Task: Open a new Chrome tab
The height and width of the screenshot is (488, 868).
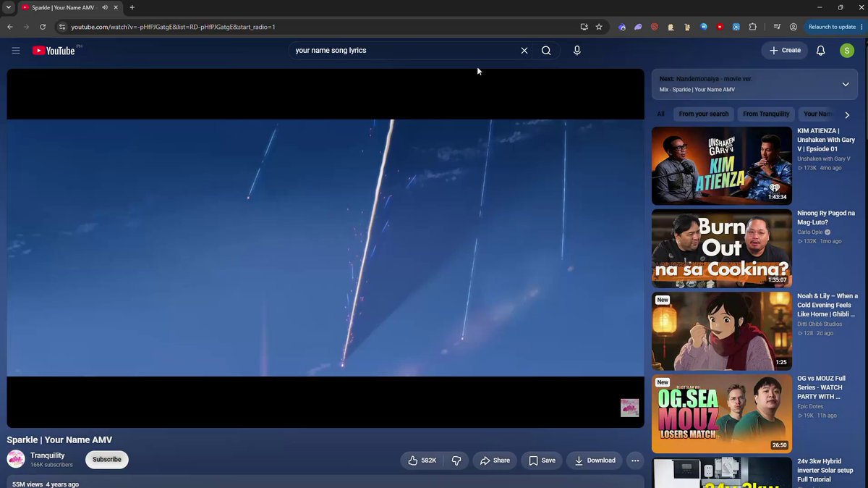Action: 132,7
